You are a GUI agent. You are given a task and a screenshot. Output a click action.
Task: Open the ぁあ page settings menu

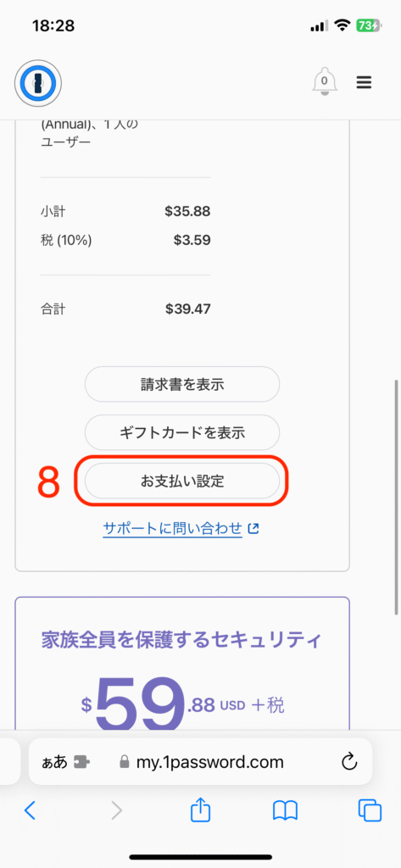point(54,762)
